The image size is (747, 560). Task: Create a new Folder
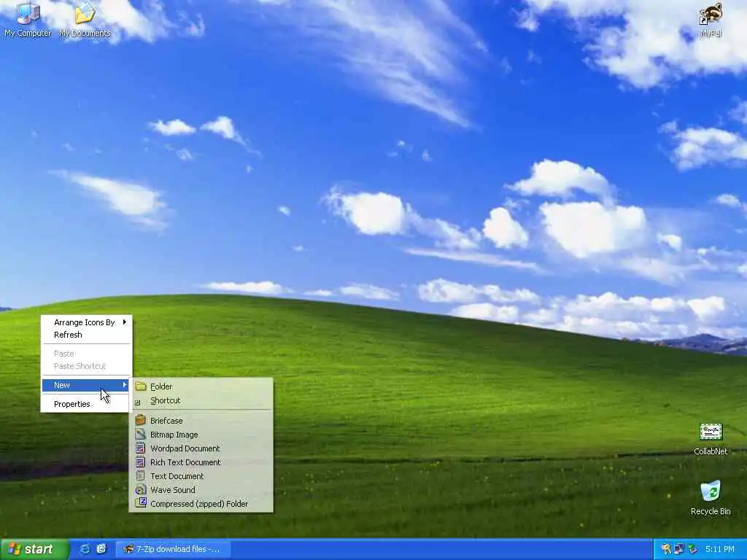pyautogui.click(x=201, y=386)
